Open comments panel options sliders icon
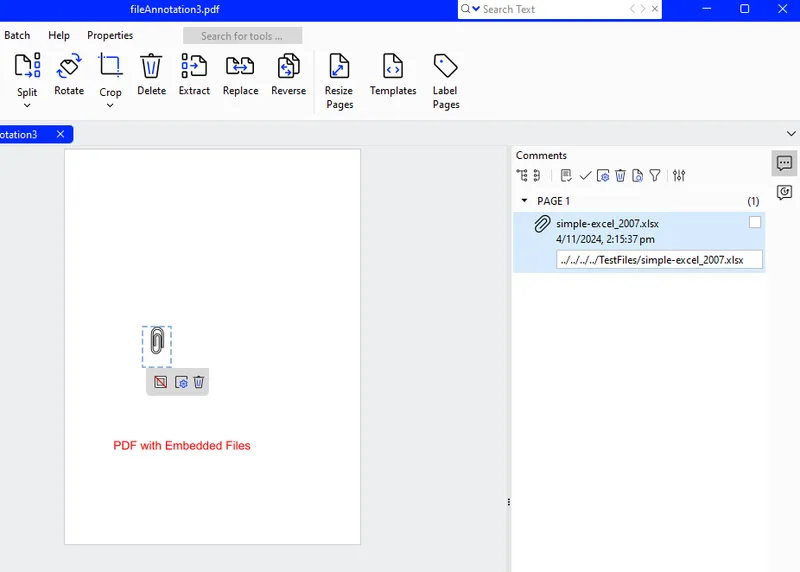800x572 pixels. click(679, 176)
